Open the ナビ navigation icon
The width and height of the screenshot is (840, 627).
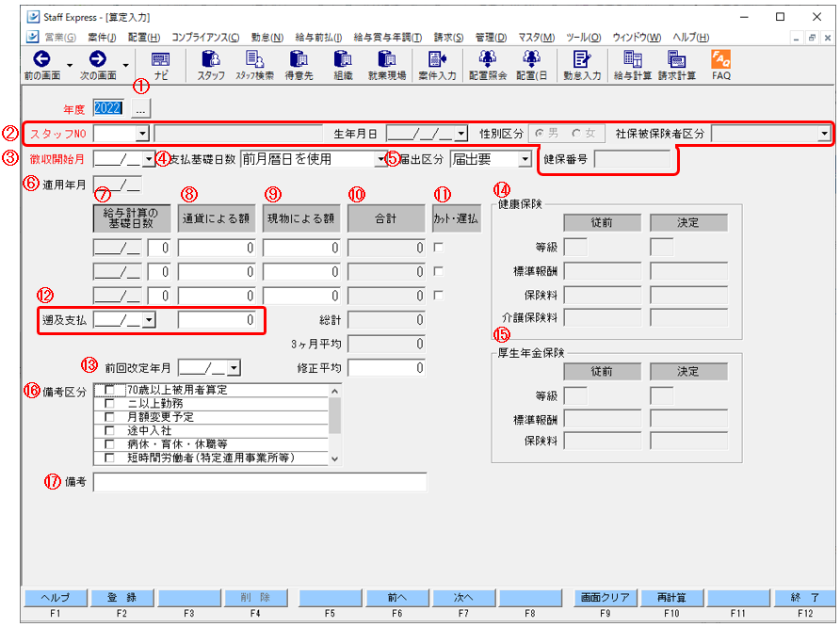161,65
